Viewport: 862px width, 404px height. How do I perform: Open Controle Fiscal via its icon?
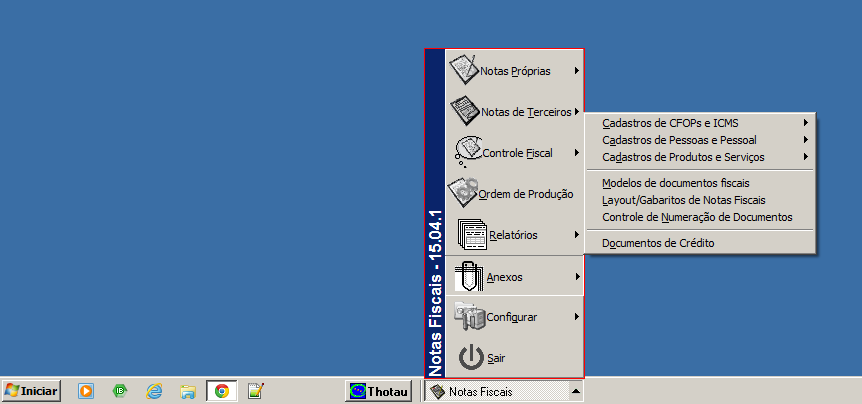tap(467, 151)
